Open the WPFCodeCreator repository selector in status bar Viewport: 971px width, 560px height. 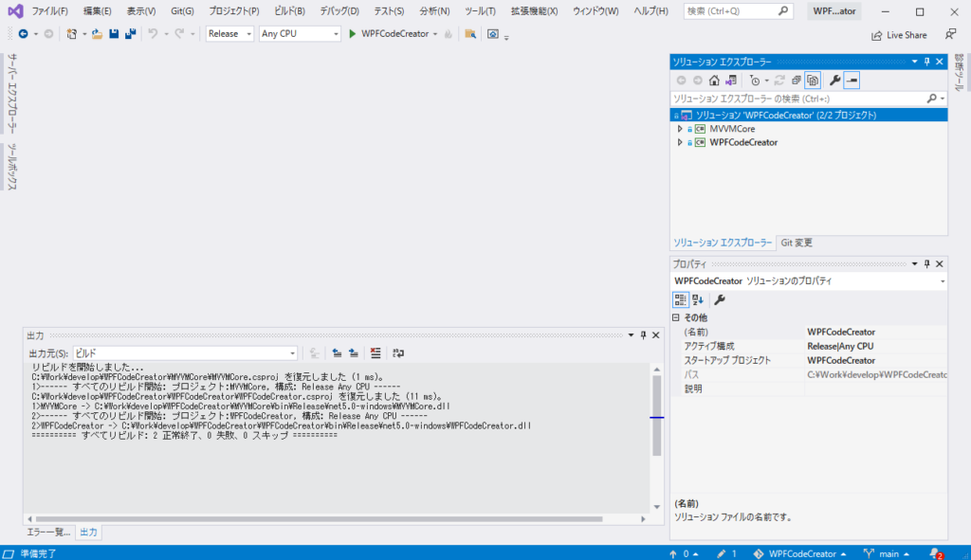pyautogui.click(x=800, y=553)
